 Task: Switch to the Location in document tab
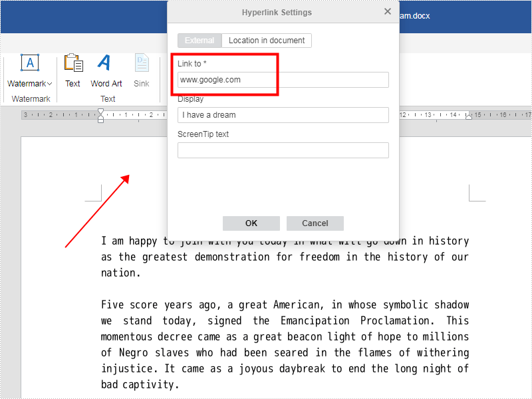[267, 40]
